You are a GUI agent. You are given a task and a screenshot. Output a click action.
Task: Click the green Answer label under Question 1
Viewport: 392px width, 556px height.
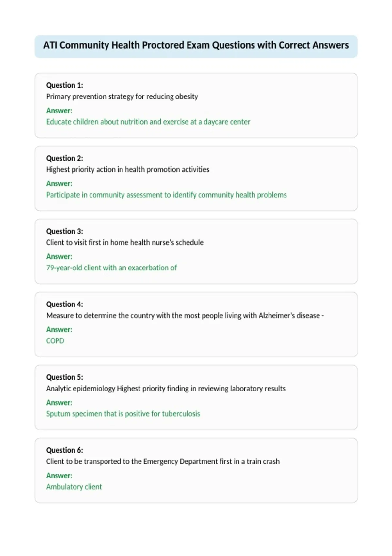click(59, 111)
